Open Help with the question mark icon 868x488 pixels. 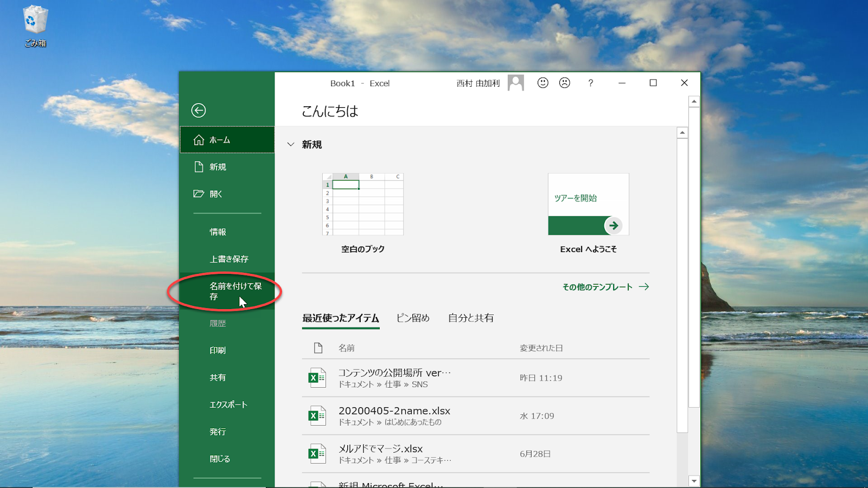coord(591,83)
